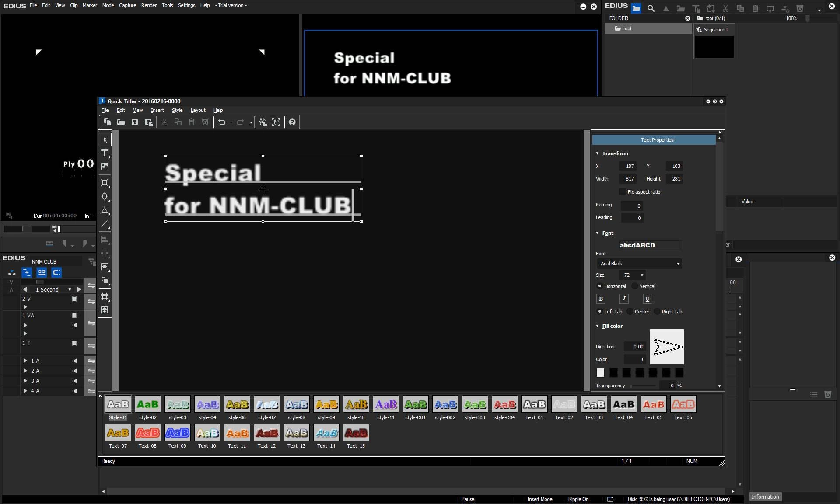The height and width of the screenshot is (504, 840).
Task: Toggle mute on 1 A audio track
Action: 75,361
